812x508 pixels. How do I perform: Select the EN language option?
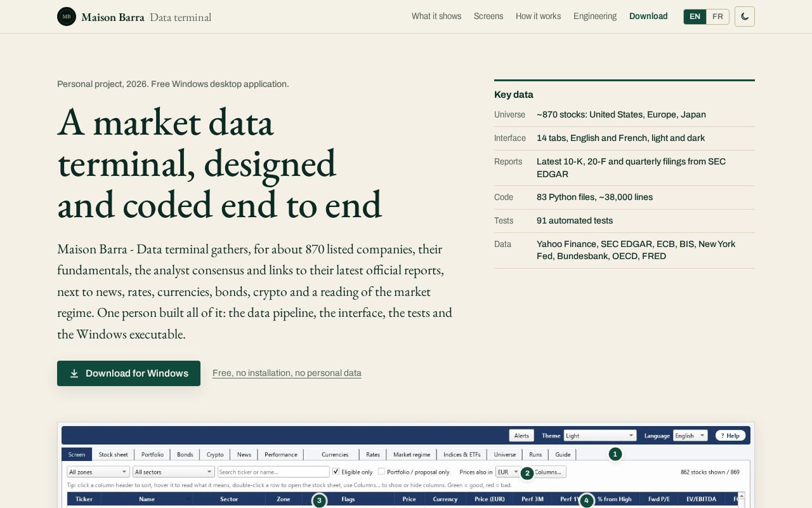[695, 17]
